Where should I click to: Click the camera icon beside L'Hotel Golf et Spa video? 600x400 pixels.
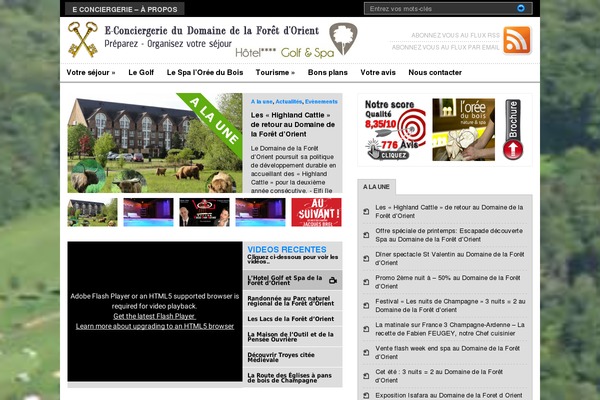[333, 281]
